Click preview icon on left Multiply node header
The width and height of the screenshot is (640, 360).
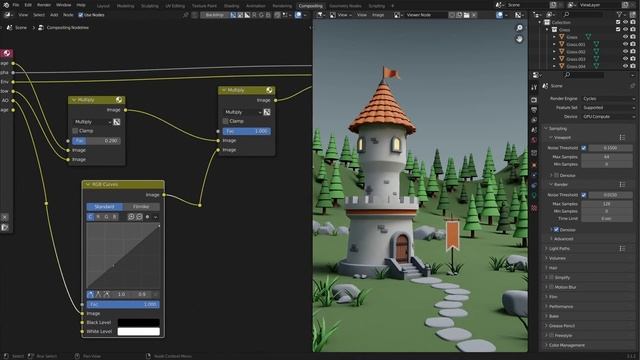pos(119,100)
